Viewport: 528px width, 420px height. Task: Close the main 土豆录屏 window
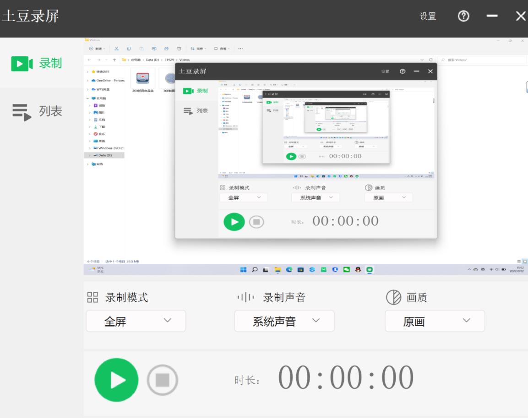521,16
